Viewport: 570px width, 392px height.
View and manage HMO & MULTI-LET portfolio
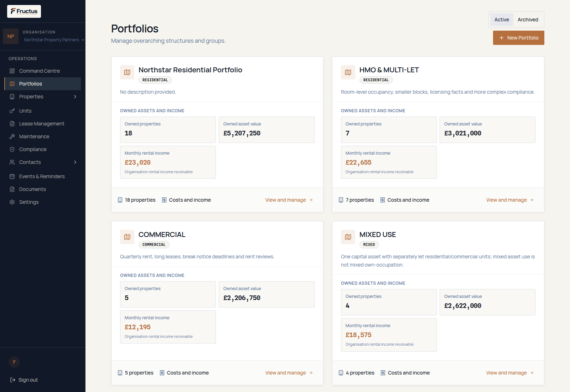pos(510,200)
